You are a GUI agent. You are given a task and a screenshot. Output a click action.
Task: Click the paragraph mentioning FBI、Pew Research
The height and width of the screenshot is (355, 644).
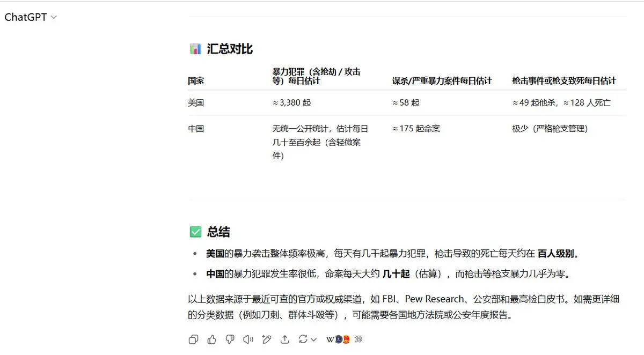404,307
